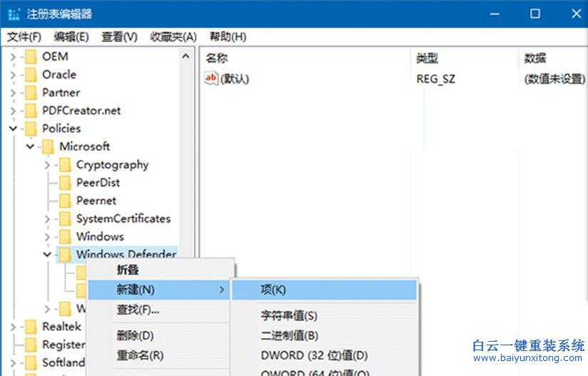Expand the Realtek key
The height and width of the screenshot is (376, 588).
tap(13, 327)
